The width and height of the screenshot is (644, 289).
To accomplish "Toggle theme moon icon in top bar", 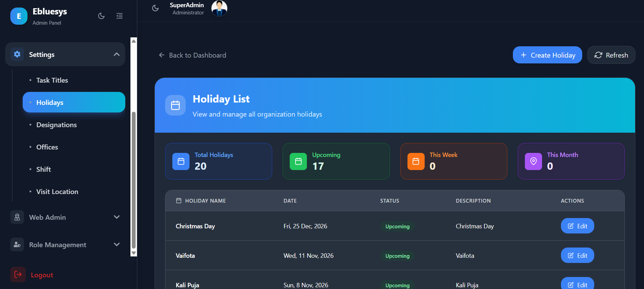I will (155, 8).
